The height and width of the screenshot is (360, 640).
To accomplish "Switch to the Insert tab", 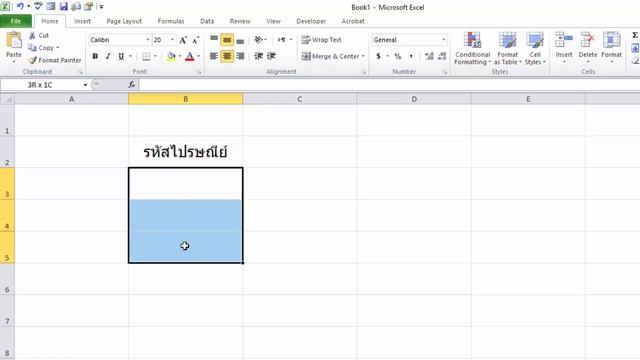I will [82, 21].
